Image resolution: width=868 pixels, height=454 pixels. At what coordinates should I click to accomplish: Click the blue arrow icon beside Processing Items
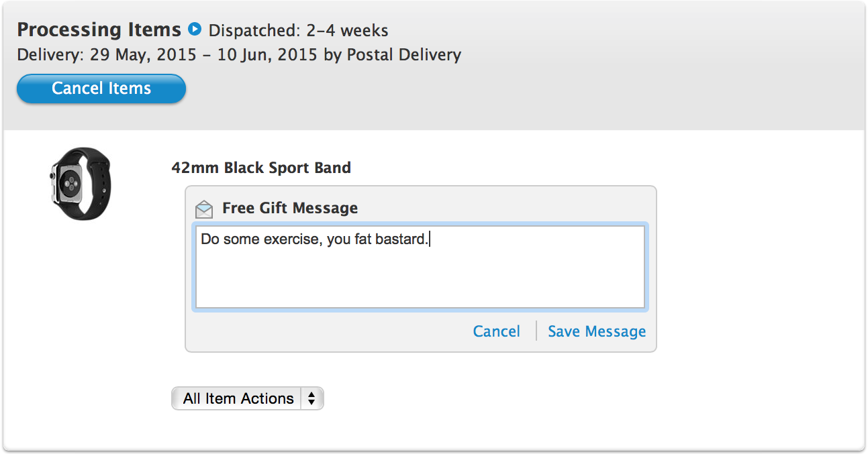click(x=195, y=30)
